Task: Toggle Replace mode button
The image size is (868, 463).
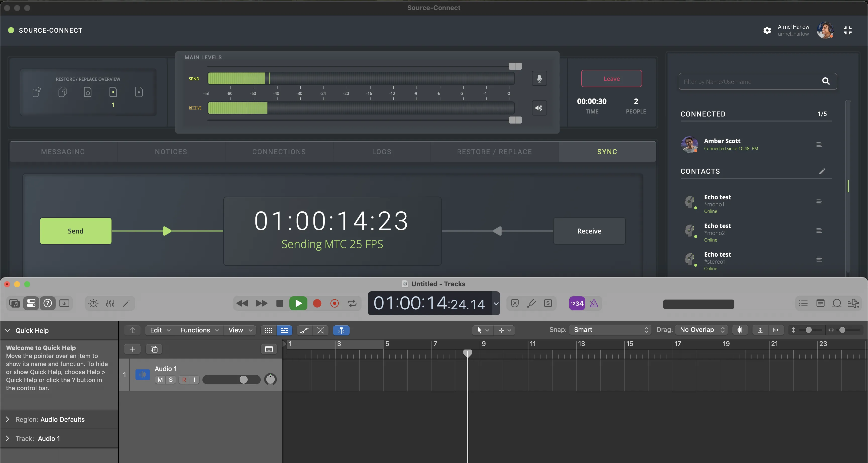Action: [x=515, y=303]
